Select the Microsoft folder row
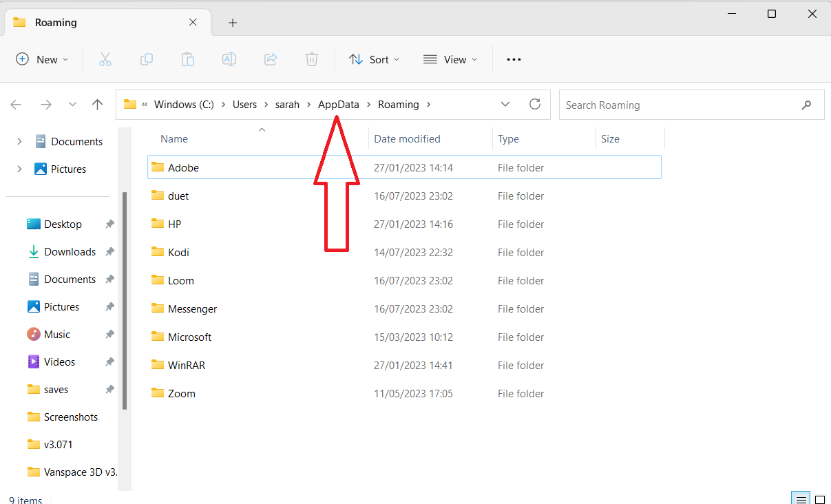The width and height of the screenshot is (831, 504). coord(405,337)
